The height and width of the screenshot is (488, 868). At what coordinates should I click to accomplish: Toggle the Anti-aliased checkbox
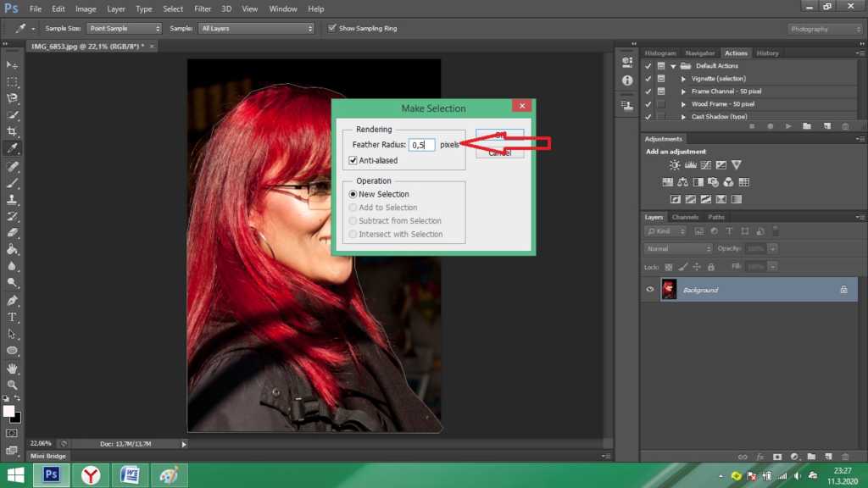[353, 160]
